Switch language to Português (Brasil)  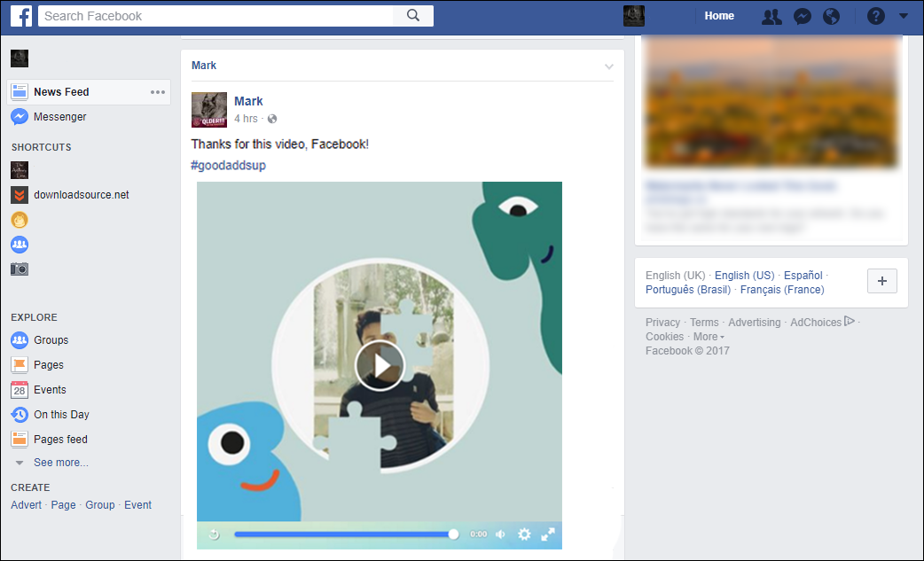[x=688, y=290]
